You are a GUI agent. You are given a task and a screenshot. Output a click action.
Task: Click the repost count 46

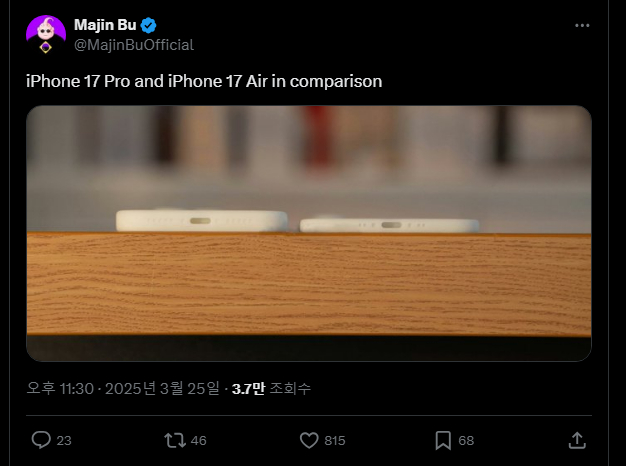click(198, 440)
